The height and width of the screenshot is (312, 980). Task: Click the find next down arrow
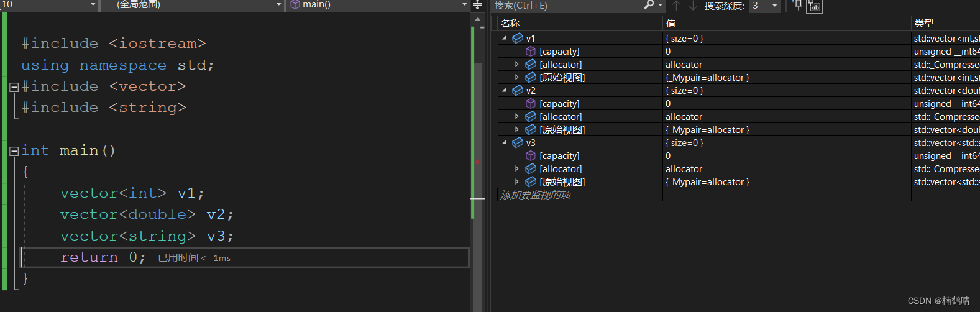click(693, 6)
